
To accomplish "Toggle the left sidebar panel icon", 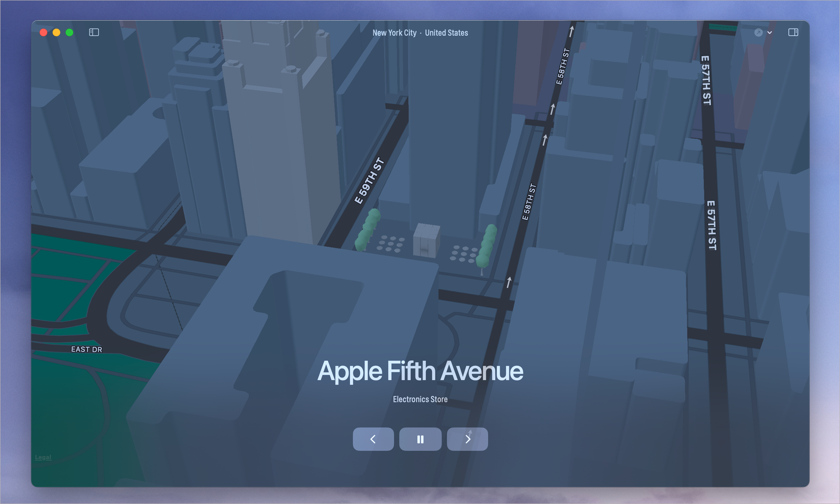I will [94, 32].
